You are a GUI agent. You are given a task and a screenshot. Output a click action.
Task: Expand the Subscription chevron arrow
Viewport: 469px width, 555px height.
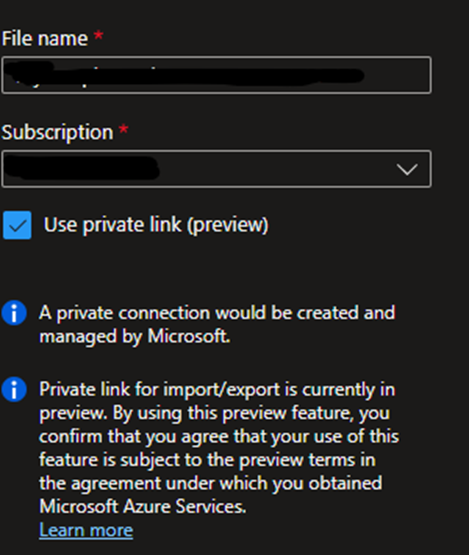click(407, 169)
